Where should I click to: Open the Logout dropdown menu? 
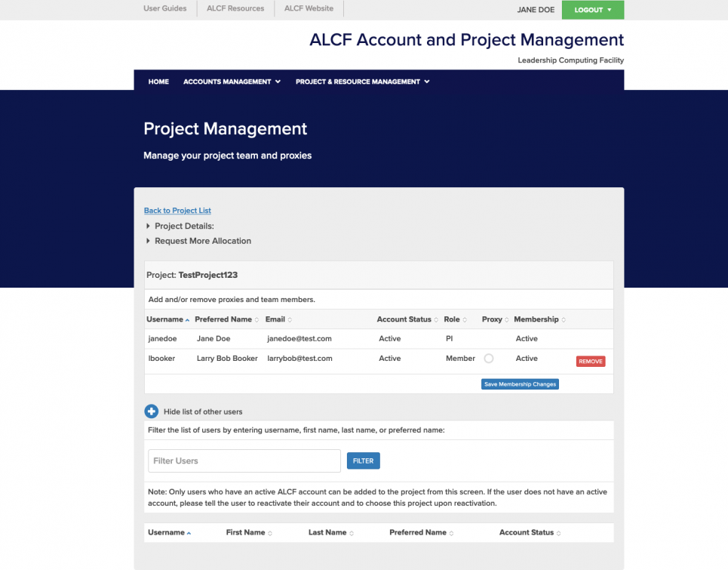pos(592,10)
